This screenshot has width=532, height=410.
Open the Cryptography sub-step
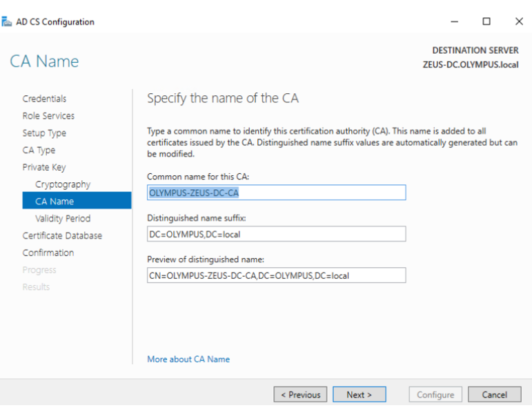click(x=63, y=184)
